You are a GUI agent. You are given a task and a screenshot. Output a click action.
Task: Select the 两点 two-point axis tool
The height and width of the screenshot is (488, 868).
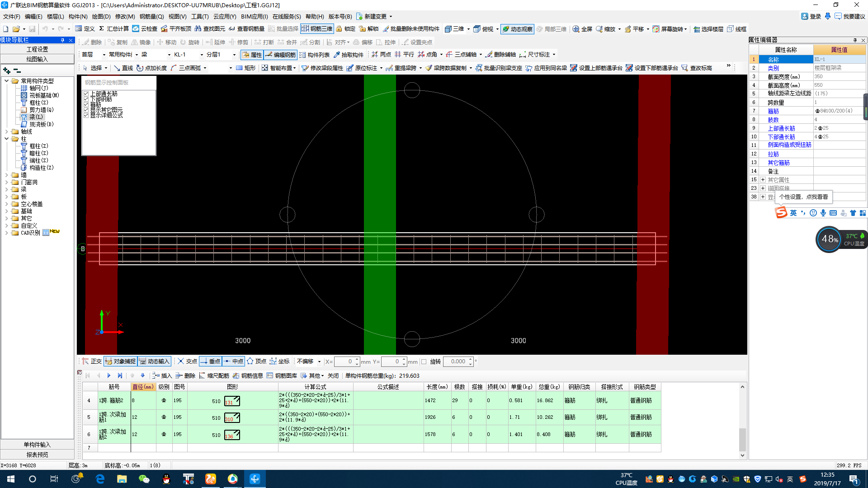point(381,55)
